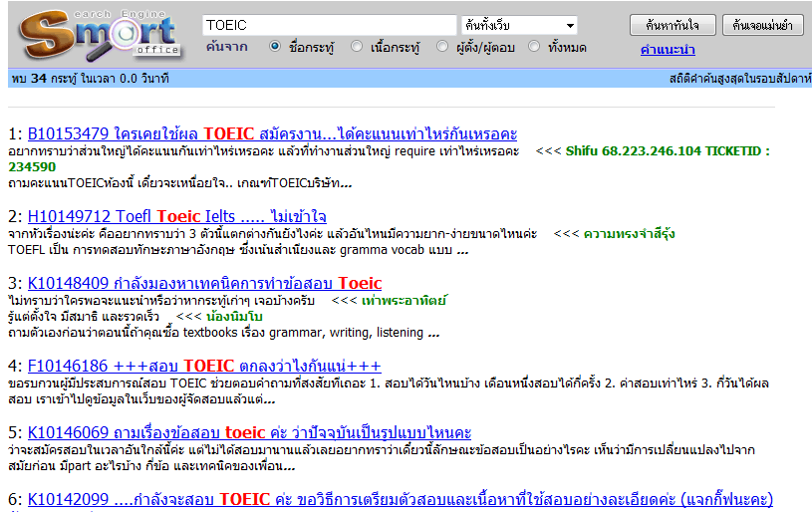This screenshot has width=812, height=512.
Task: Open result 1 thread B10153479
Action: tap(272, 134)
